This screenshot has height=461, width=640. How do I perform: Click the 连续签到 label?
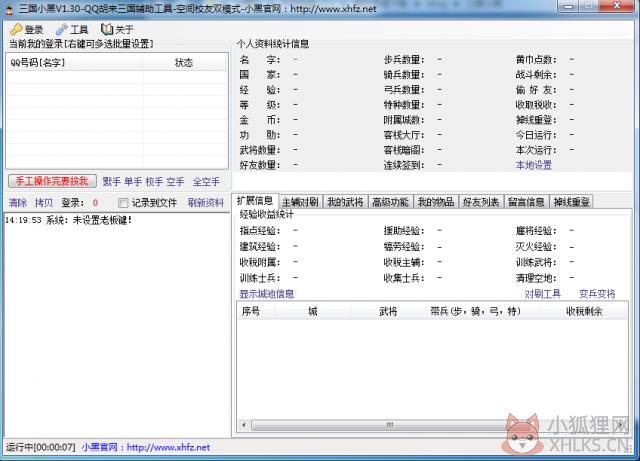[404, 165]
